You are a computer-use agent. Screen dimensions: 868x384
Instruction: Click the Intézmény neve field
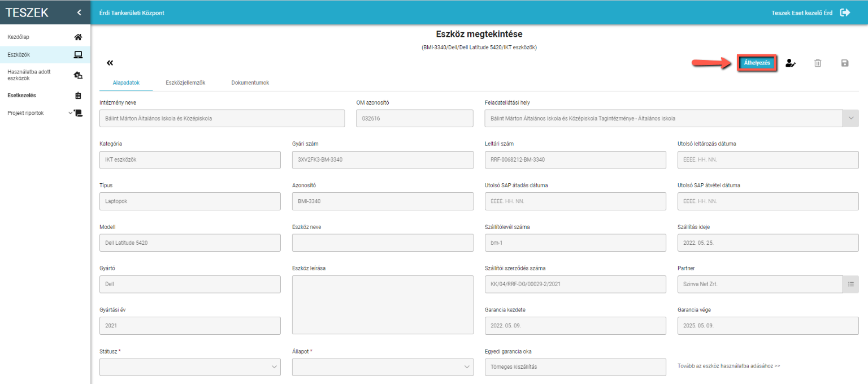point(222,118)
